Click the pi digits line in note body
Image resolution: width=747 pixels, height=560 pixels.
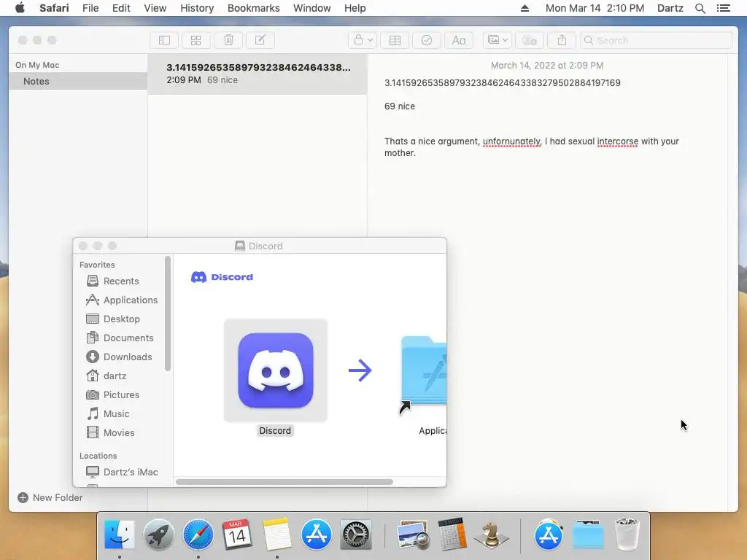pyautogui.click(x=502, y=83)
